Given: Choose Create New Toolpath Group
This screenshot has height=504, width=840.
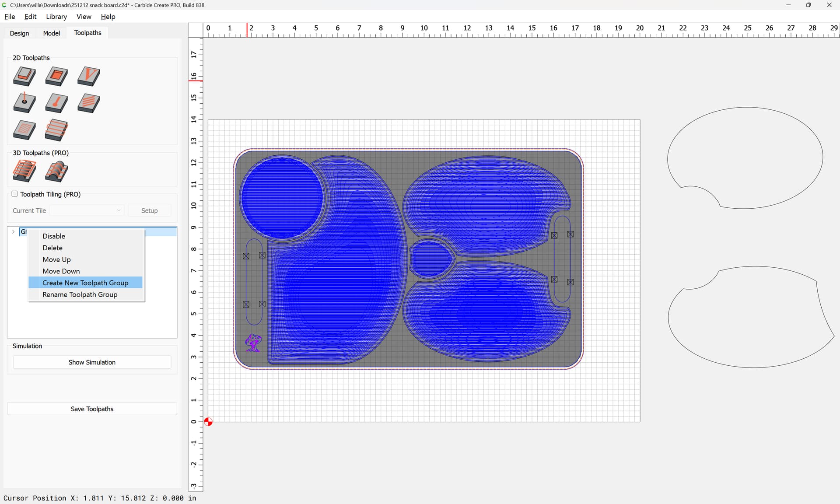Looking at the screenshot, I should (85, 283).
